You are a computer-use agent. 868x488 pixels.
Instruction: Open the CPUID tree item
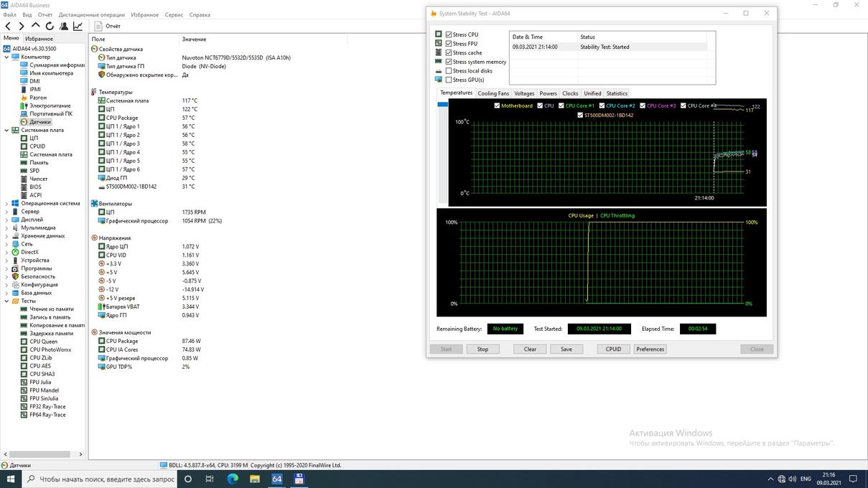37,146
